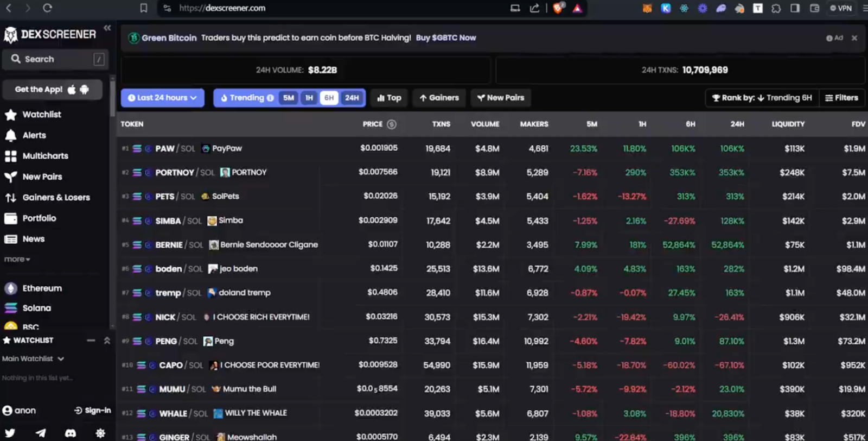Click the sidebar scrollbar

(x=112, y=98)
